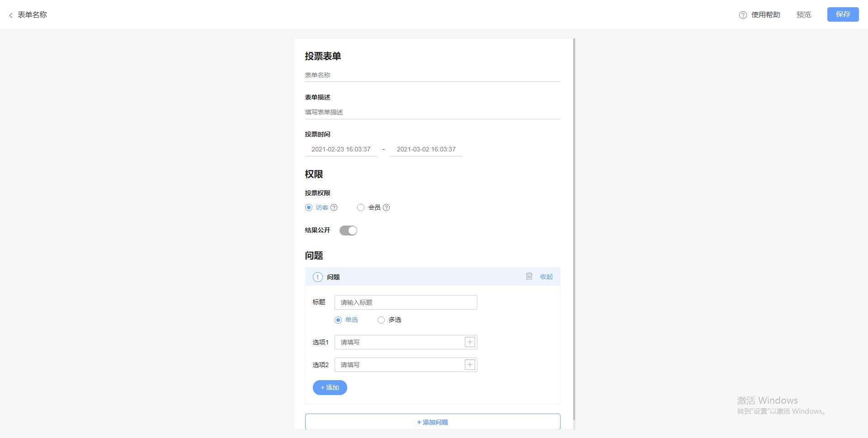Focus the 表单名称 input field
Image resolution: width=868 pixels, height=438 pixels.
click(433, 75)
